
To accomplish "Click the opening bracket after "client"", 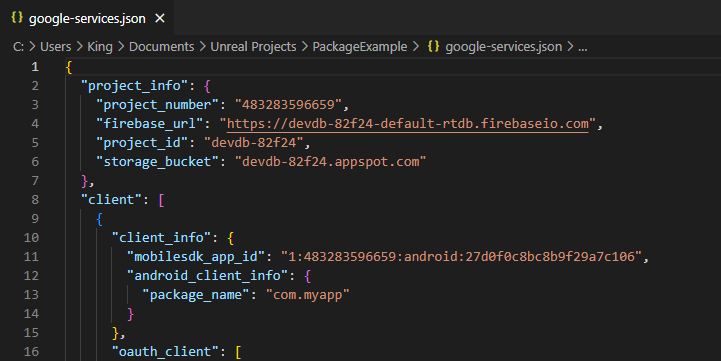I will click(161, 200).
